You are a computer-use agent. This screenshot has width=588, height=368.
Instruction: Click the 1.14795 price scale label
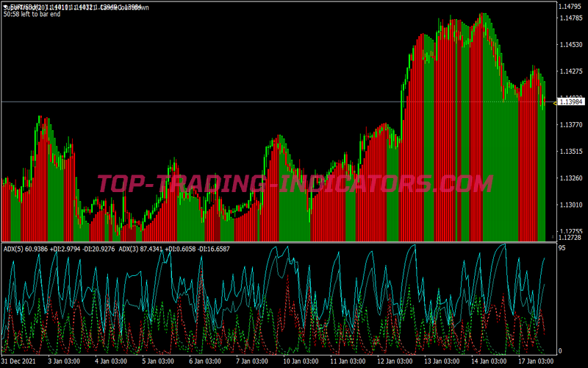tap(570, 7)
